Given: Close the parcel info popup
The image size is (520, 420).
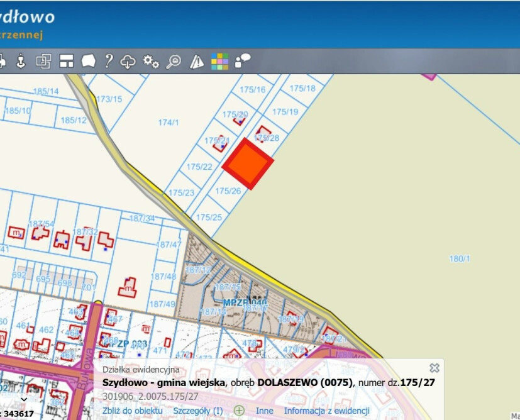Looking at the screenshot, I should point(434,368).
